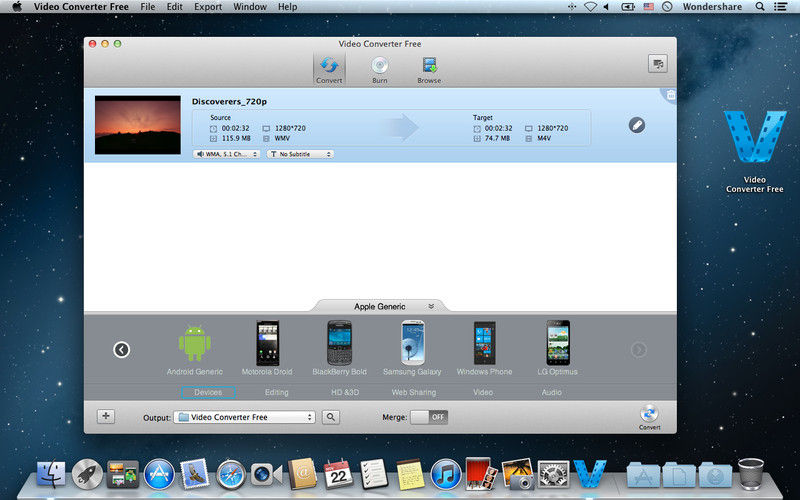Viewport: 800px width, 500px height.
Task: Open the Help menu
Action: pos(287,7)
